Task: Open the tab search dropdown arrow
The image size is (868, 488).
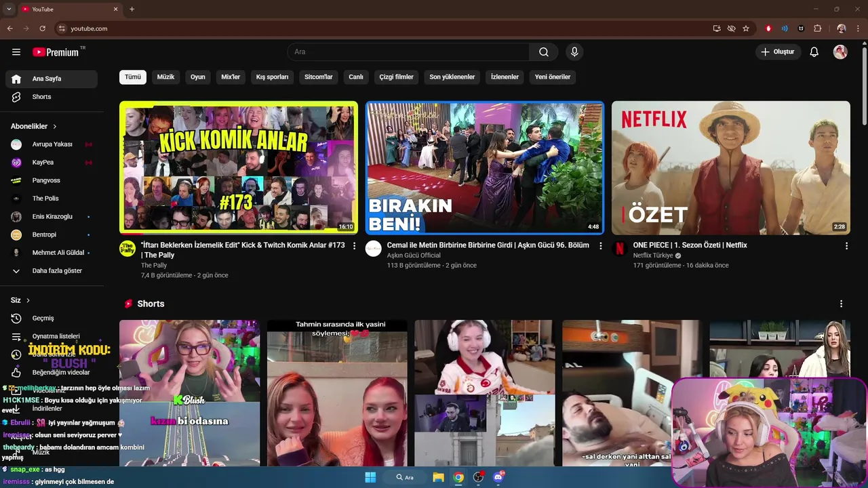Action: (x=9, y=9)
